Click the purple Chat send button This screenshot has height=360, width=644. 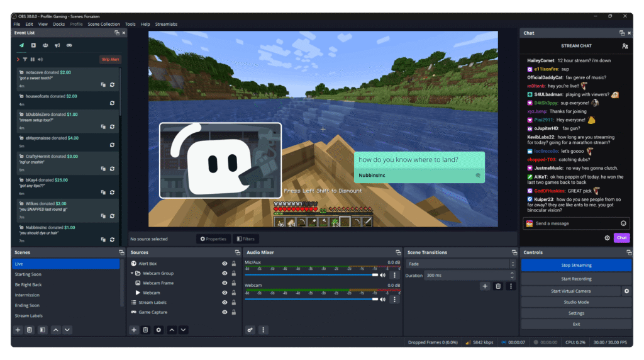click(x=622, y=237)
